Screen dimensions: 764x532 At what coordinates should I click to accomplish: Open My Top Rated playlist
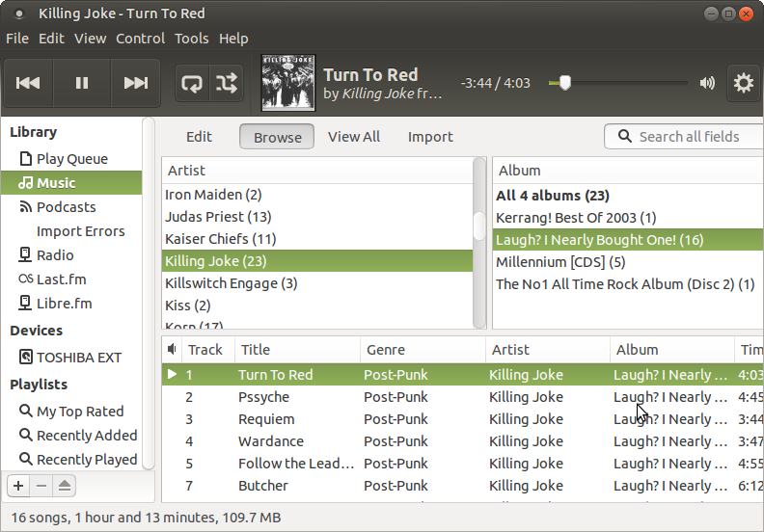(71, 412)
